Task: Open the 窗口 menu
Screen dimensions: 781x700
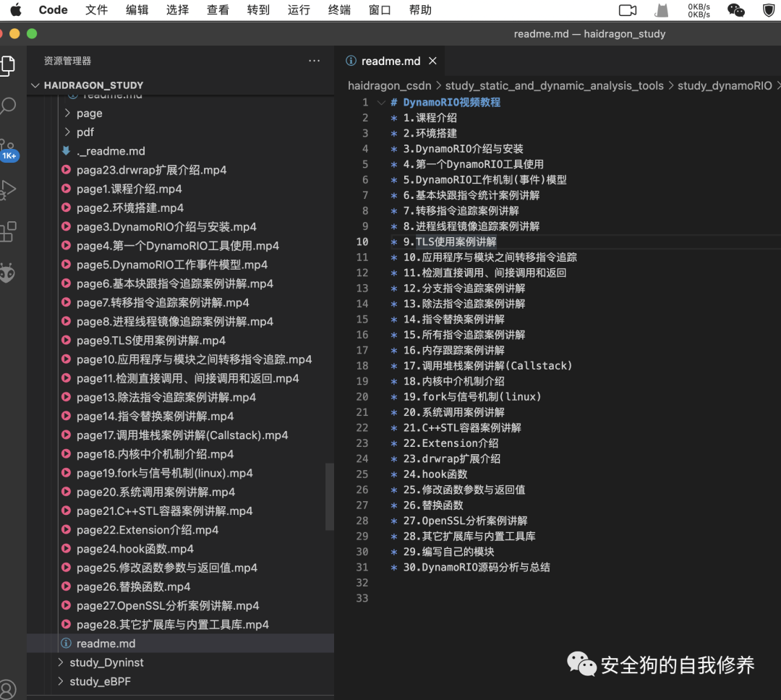Action: coord(380,10)
